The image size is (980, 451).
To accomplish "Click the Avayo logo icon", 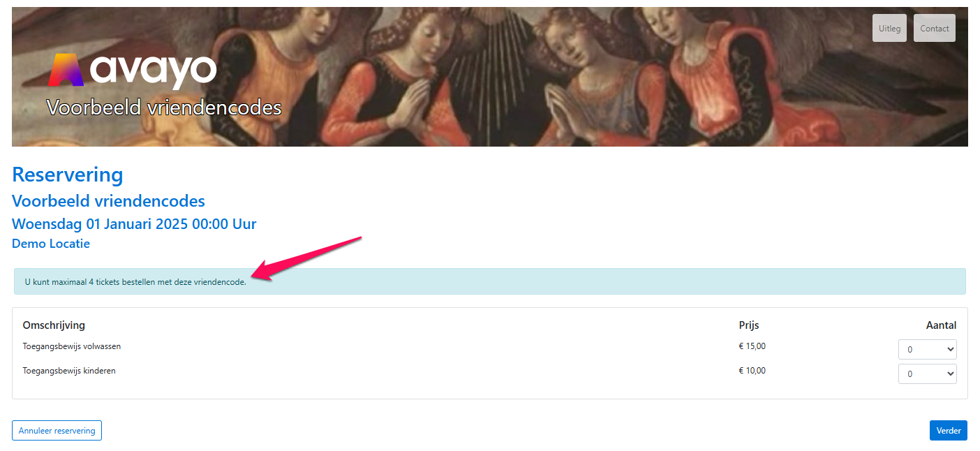I will (x=67, y=70).
